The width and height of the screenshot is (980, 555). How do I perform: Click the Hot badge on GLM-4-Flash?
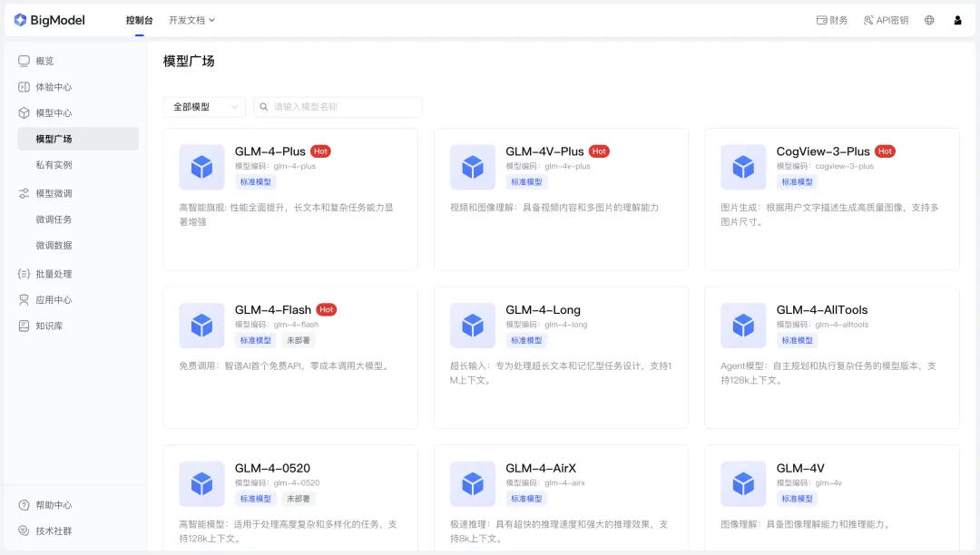(x=327, y=309)
